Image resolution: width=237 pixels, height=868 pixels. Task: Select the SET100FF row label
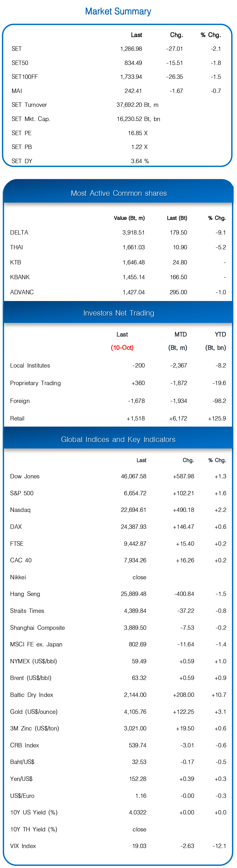[24, 77]
